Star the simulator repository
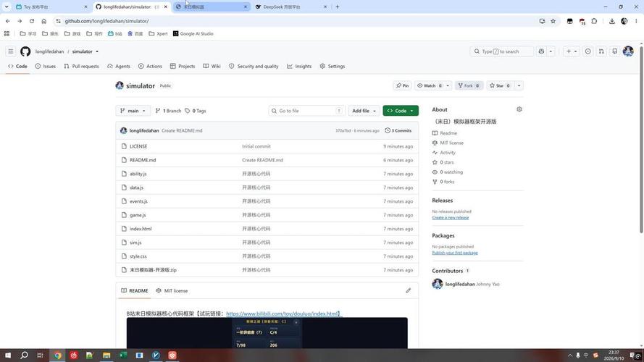 [499, 85]
